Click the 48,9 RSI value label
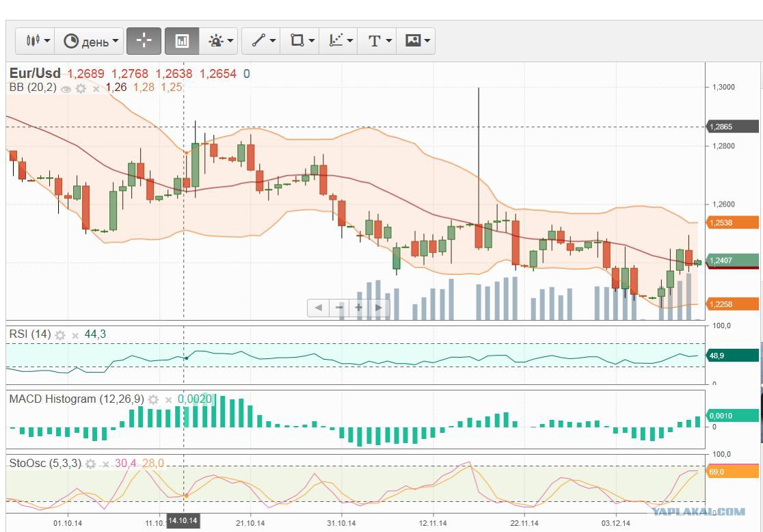Screen dimensions: 763x532 tap(732, 356)
